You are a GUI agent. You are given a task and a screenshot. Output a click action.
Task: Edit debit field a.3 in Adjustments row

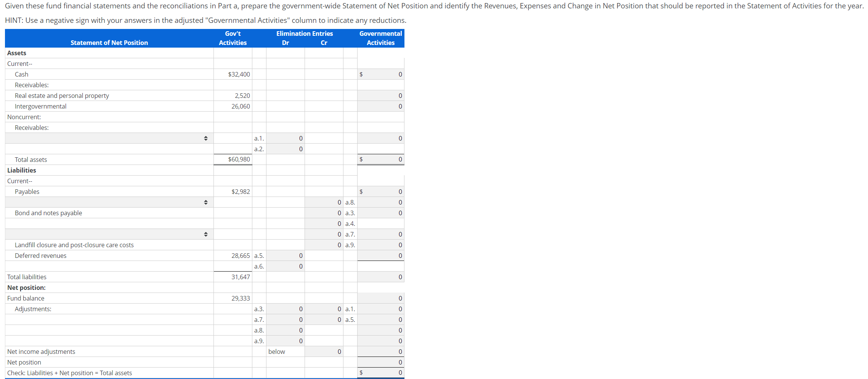click(x=285, y=309)
